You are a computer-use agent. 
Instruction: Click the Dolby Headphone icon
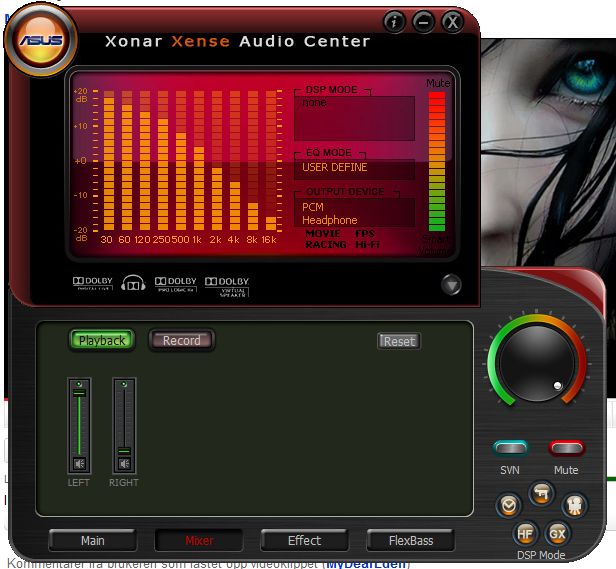tap(133, 283)
